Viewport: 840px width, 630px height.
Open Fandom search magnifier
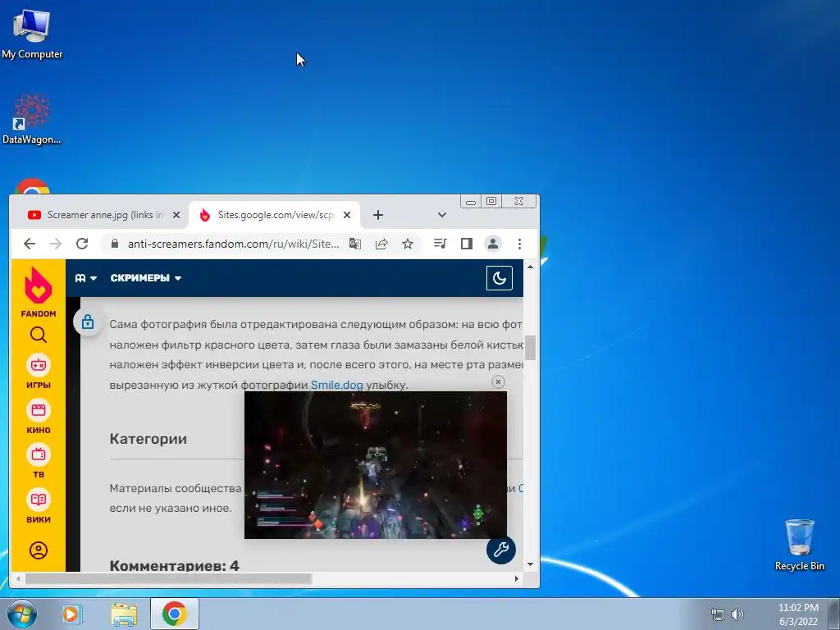point(39,335)
